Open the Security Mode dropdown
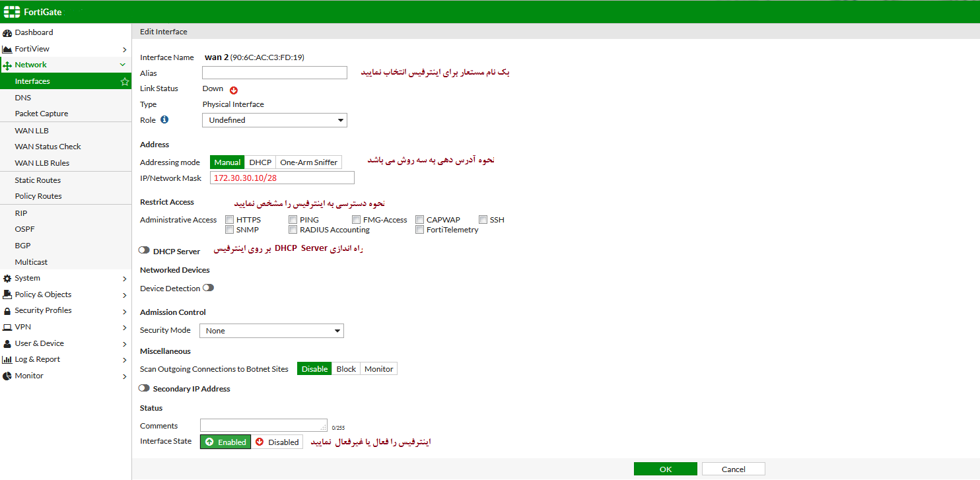 pos(271,331)
